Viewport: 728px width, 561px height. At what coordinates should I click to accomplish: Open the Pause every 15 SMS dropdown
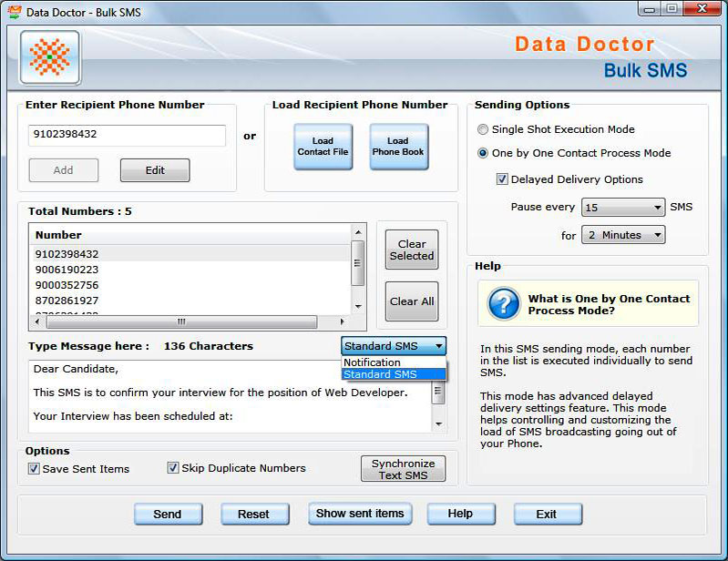(x=622, y=208)
